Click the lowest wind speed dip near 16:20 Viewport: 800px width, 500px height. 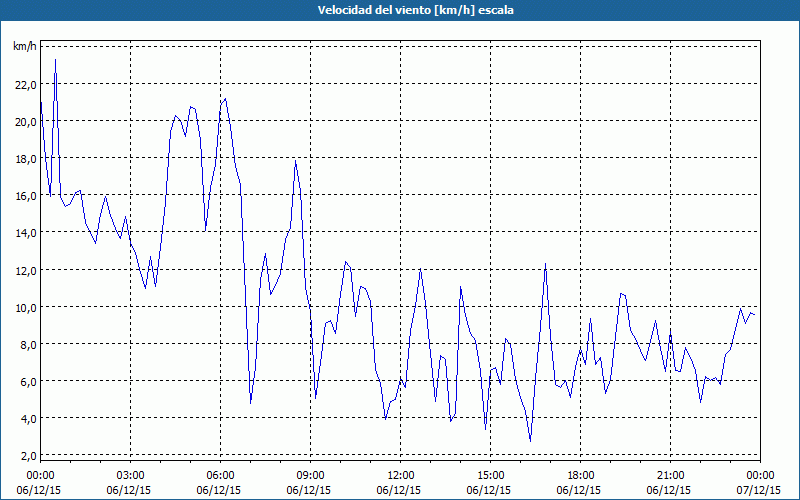531,441
